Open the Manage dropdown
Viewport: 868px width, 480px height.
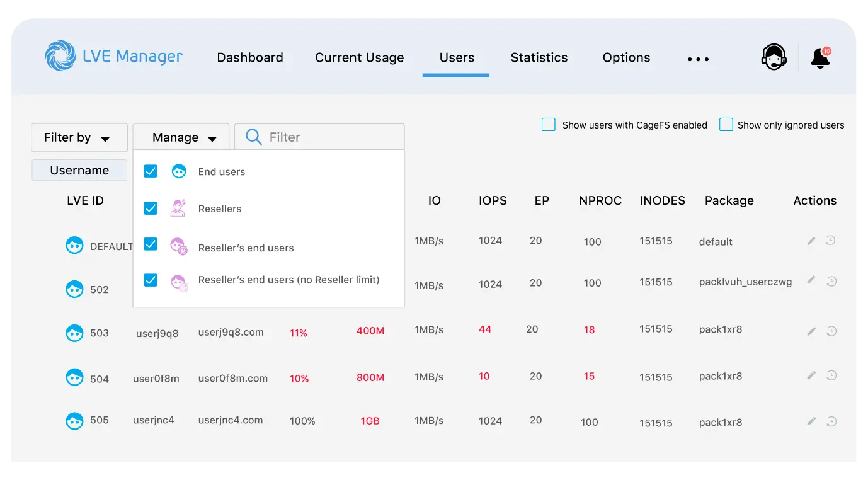pyautogui.click(x=181, y=137)
